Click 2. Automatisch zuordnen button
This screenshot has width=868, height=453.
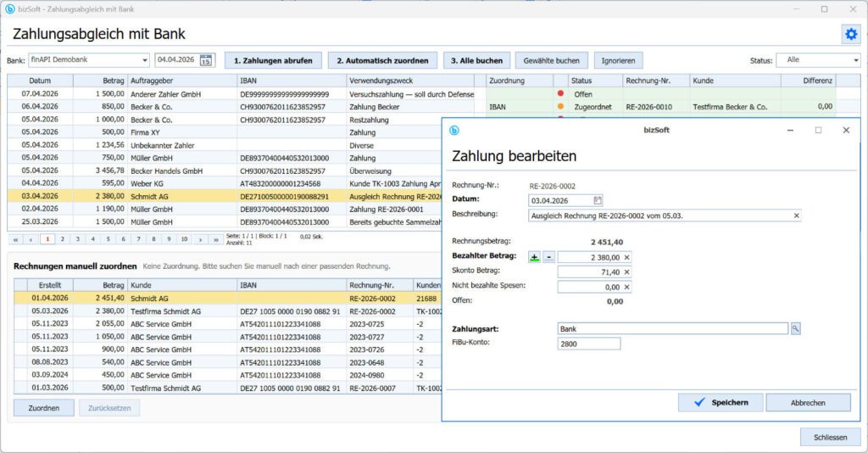(382, 60)
